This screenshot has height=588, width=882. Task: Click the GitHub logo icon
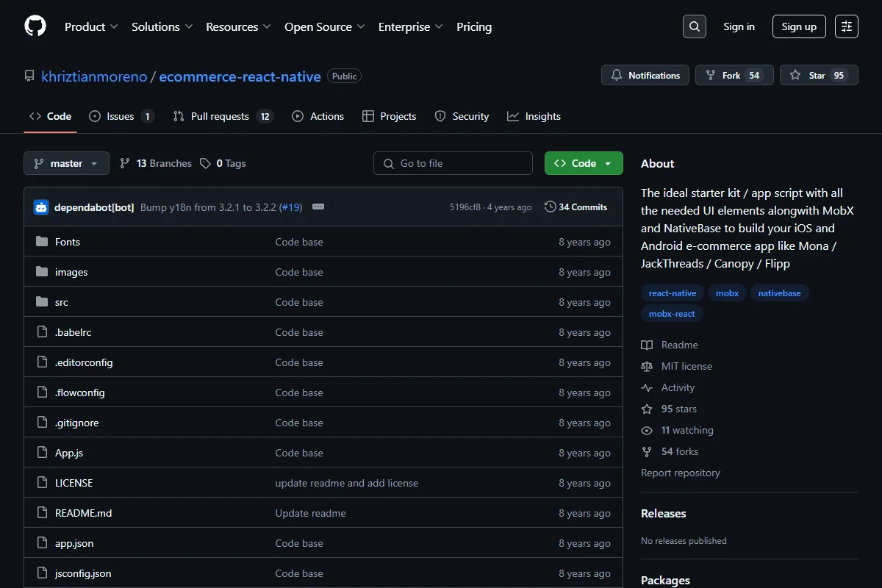tap(35, 26)
